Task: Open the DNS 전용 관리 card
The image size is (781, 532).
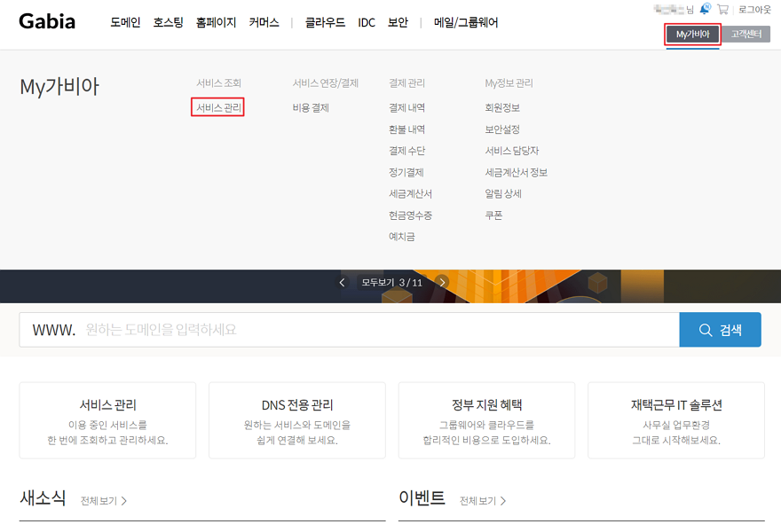Action: click(x=297, y=420)
